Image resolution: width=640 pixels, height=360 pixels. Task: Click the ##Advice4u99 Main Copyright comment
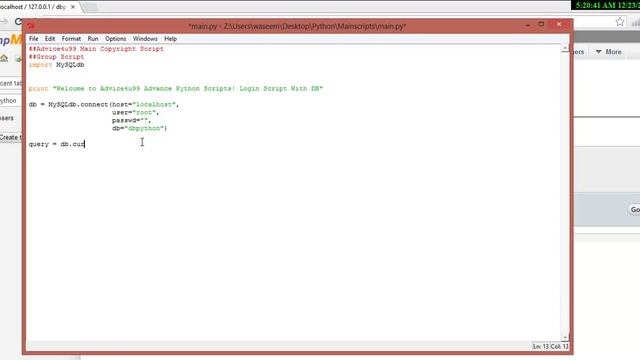point(96,49)
